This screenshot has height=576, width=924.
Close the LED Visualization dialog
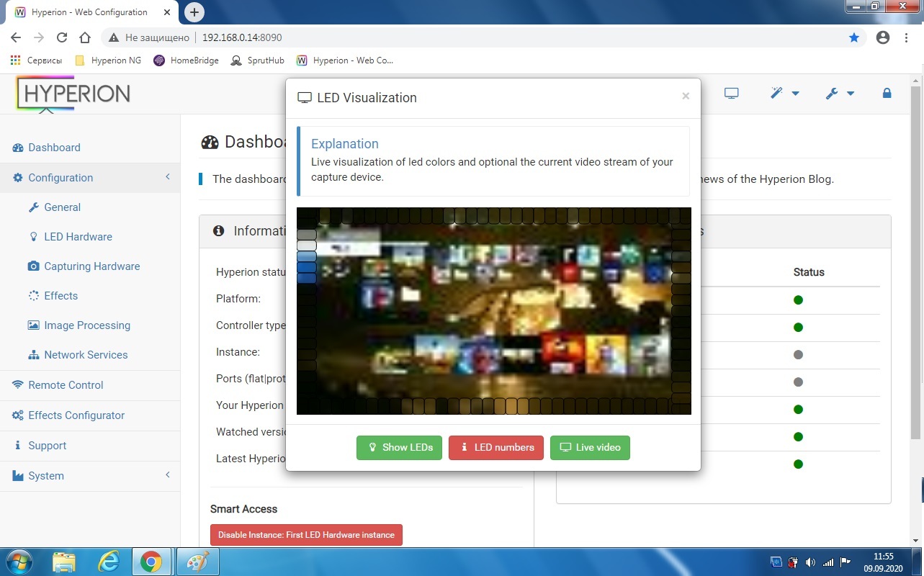tap(686, 96)
